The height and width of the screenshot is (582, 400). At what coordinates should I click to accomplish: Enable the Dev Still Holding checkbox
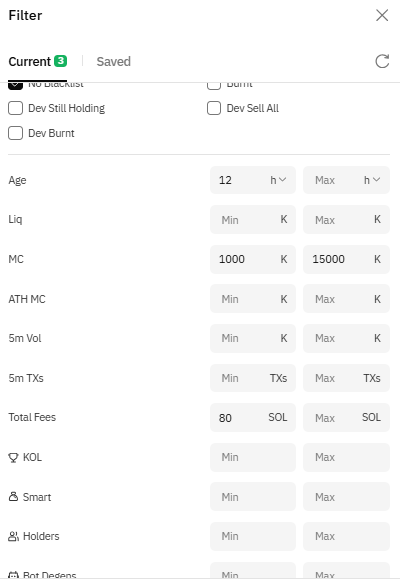coord(16,108)
